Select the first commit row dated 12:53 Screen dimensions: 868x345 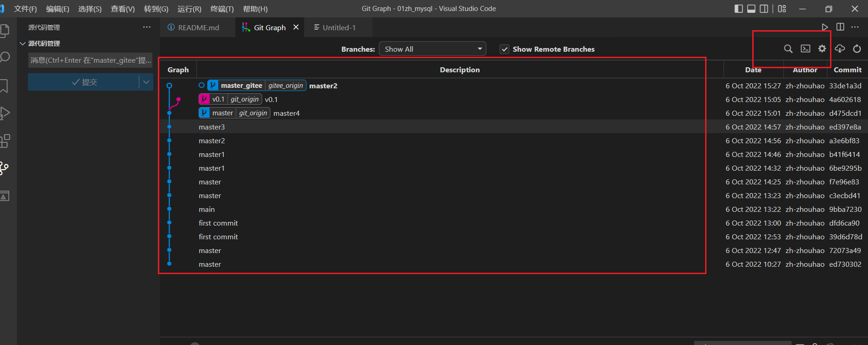click(514, 237)
